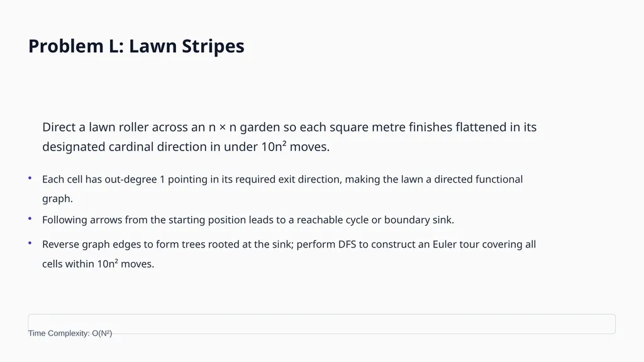The image size is (644, 362).
Task: Click the 'Following arrows from the starting position' bullet
Action: 248,220
